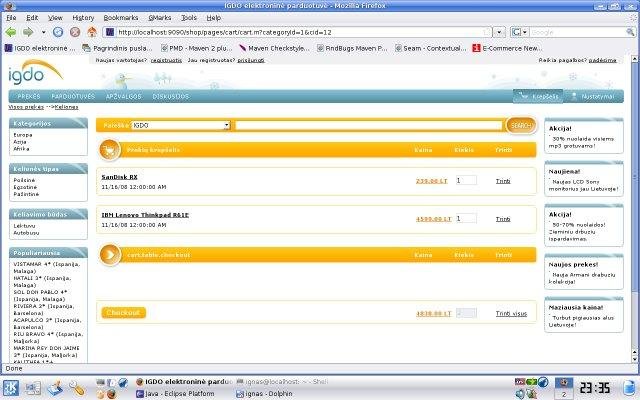
Task: Click the Visos prekes breadcrumb link
Action: (26, 107)
